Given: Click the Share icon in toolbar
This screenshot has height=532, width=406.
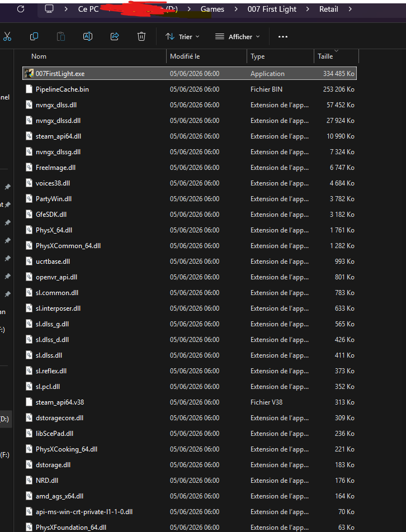Looking at the screenshot, I should [x=115, y=36].
